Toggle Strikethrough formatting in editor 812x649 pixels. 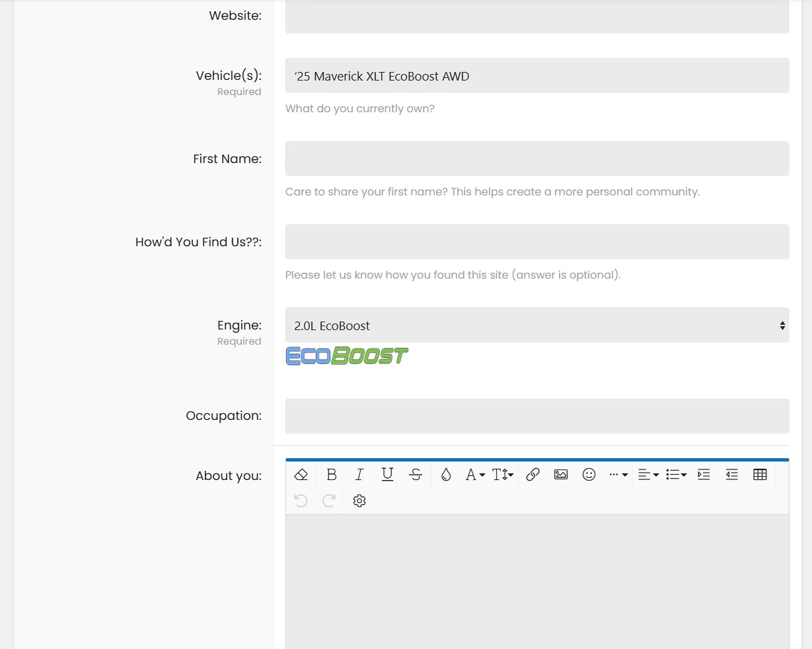pyautogui.click(x=416, y=474)
